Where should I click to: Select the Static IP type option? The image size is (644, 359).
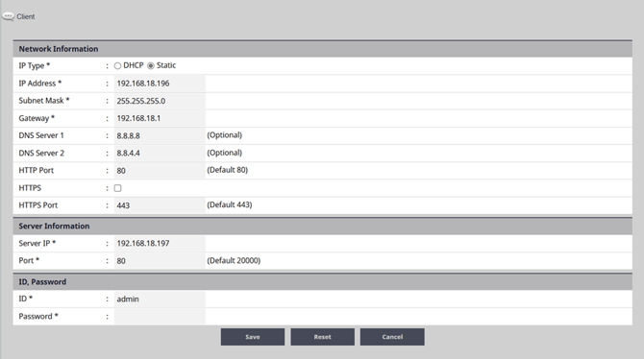pos(151,65)
